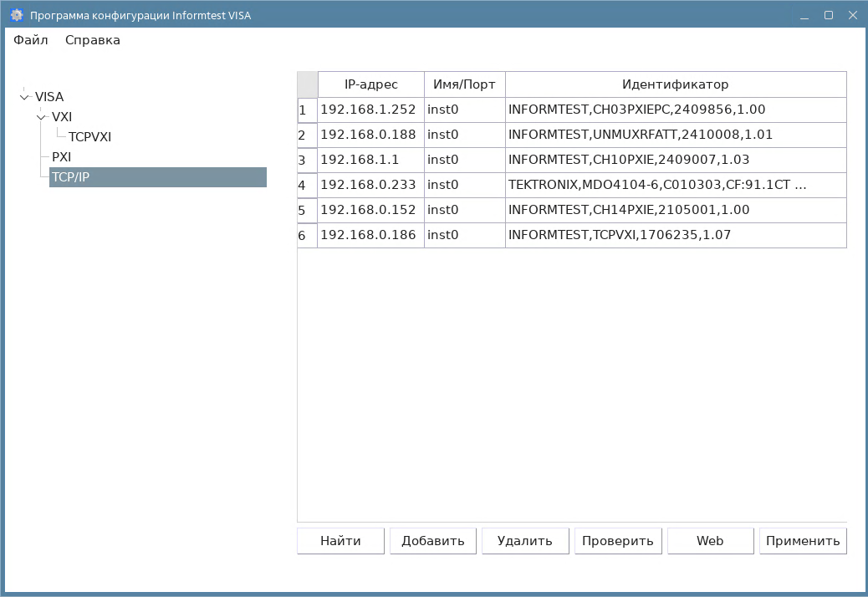Click inst0 cell in row 4
This screenshot has width=868, height=597.
[x=464, y=185]
